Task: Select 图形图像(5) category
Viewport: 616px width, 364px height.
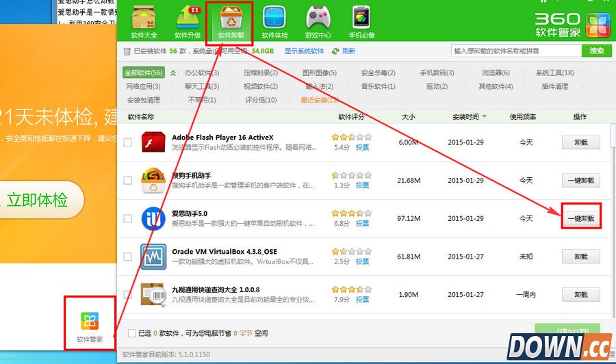Action: pyautogui.click(x=320, y=73)
